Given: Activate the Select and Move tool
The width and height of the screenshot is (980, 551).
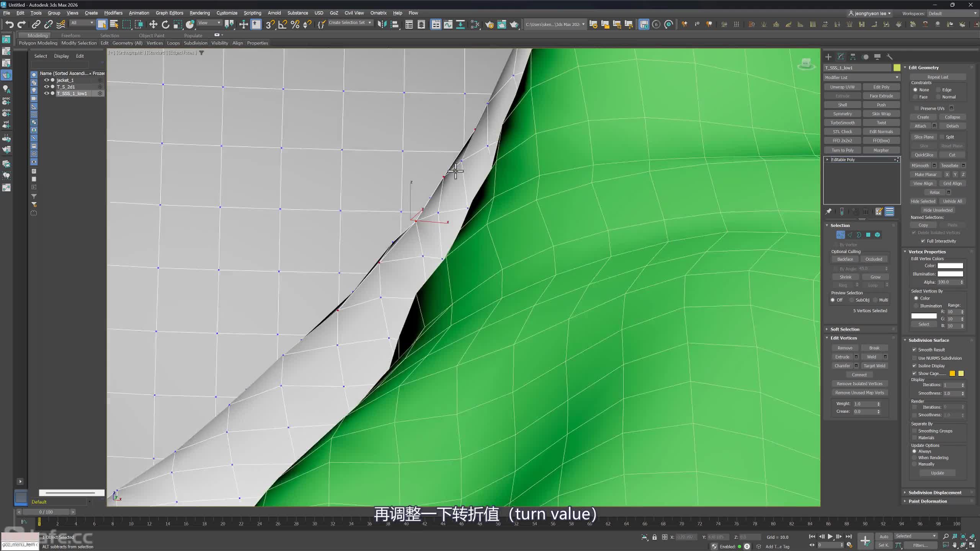Looking at the screenshot, I should 153,24.
